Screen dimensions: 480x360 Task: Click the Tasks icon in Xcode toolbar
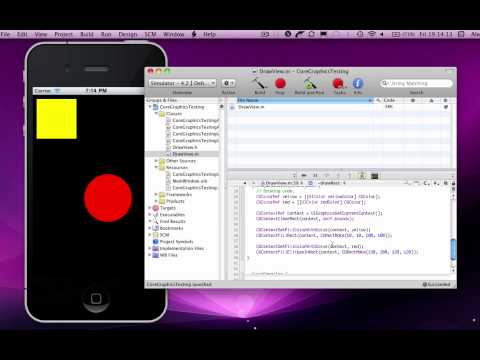pyautogui.click(x=339, y=83)
